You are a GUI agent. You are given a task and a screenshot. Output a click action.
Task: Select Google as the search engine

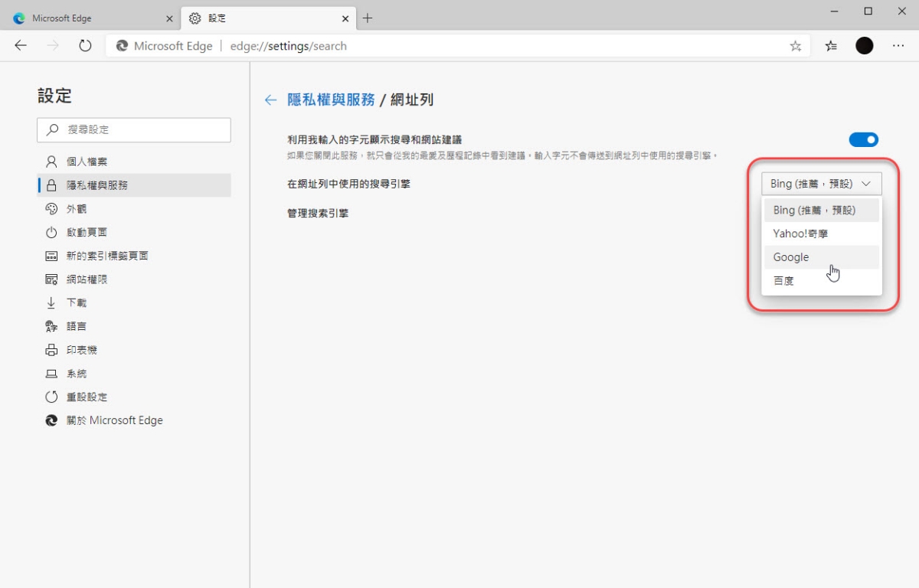822,257
